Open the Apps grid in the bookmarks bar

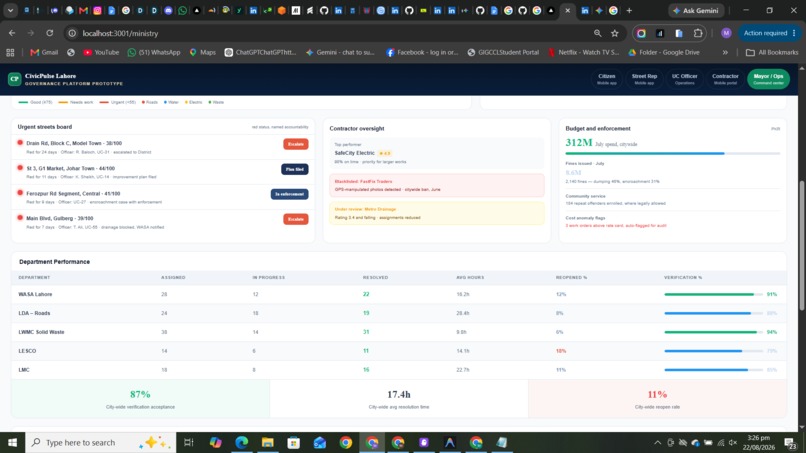coord(10,52)
